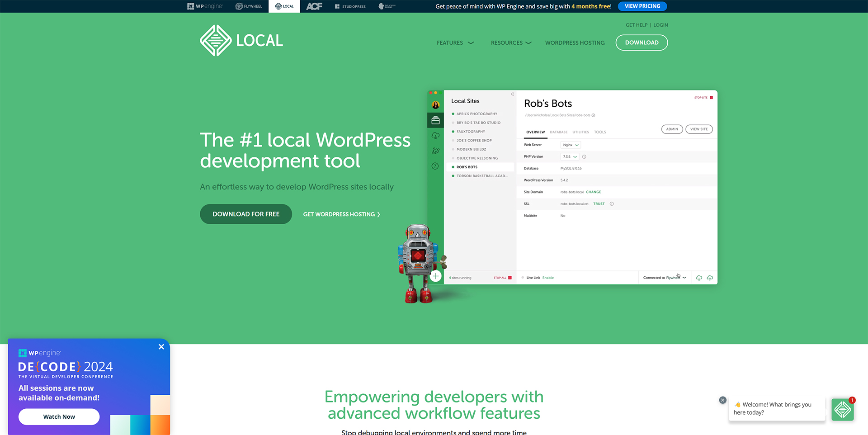Click the Admin button in preview

[x=672, y=129]
